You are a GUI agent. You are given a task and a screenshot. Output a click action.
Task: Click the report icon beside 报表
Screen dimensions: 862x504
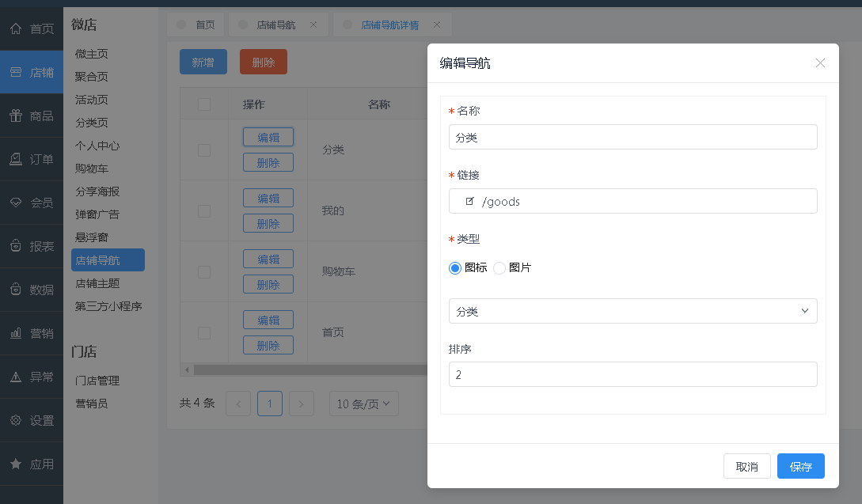pos(16,246)
